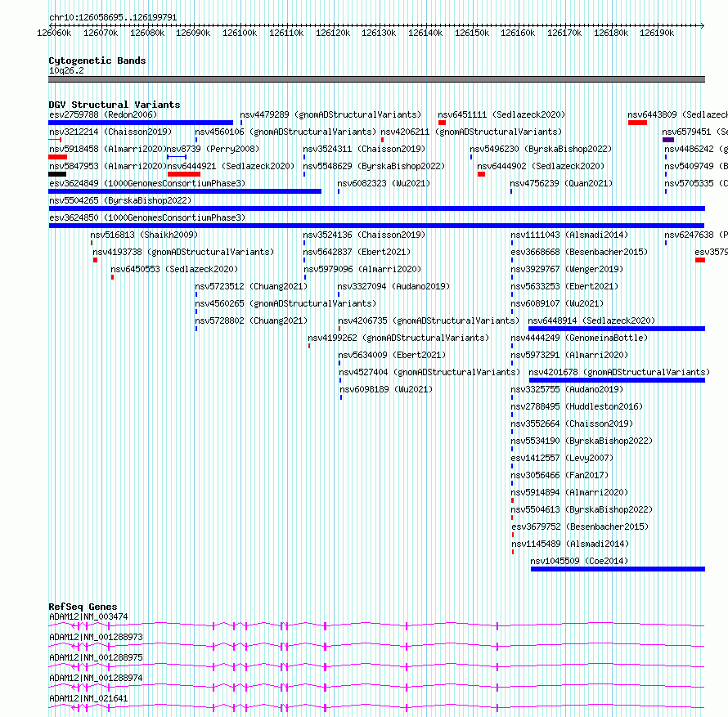Select esv3624850 (1000GenomesConsortiumPhase3) label
728x717 pixels.
click(x=147, y=217)
